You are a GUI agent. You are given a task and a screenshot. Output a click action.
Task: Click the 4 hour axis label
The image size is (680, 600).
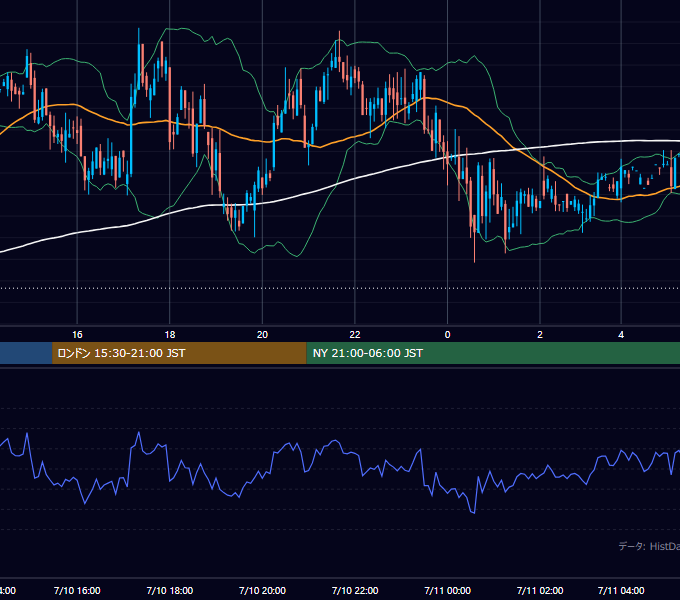click(621, 335)
